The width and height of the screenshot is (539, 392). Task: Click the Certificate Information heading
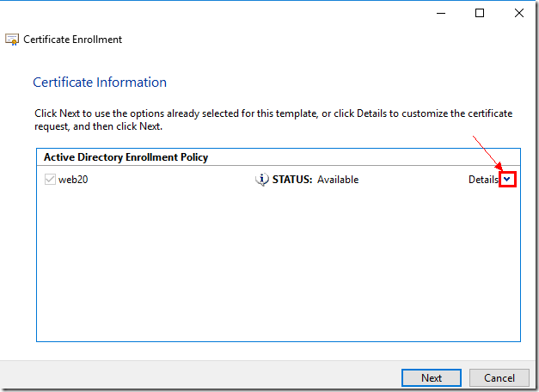100,83
